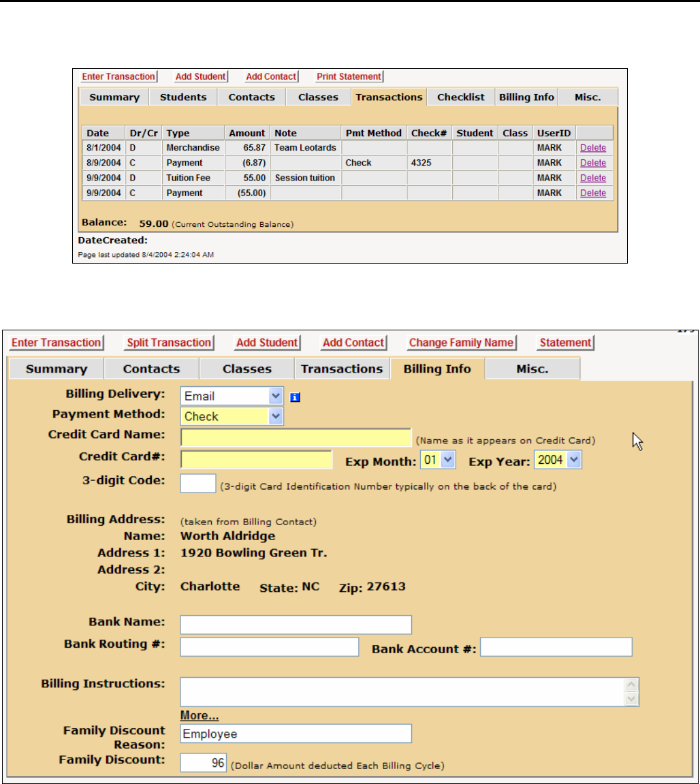Click Billing Instructions scrollbar up arrow
Screen dimensions: 700x784
pos(631,685)
